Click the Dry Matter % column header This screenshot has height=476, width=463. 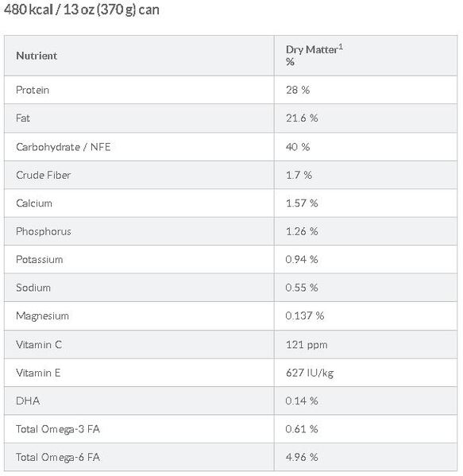point(314,56)
